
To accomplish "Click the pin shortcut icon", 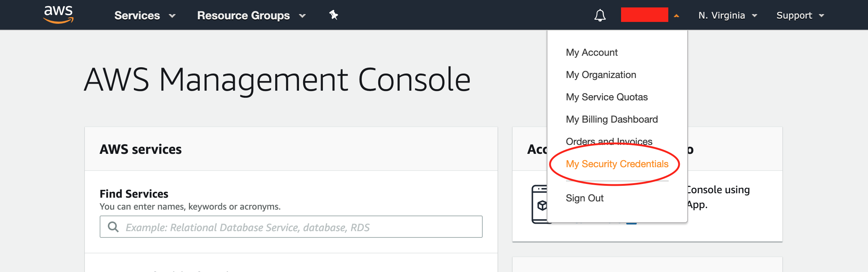I will coord(334,15).
